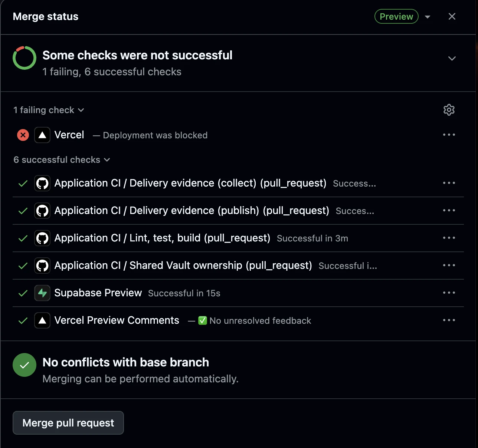Open more options for Shared Vault ownership
Viewport: 478px width, 448px height.
point(449,265)
